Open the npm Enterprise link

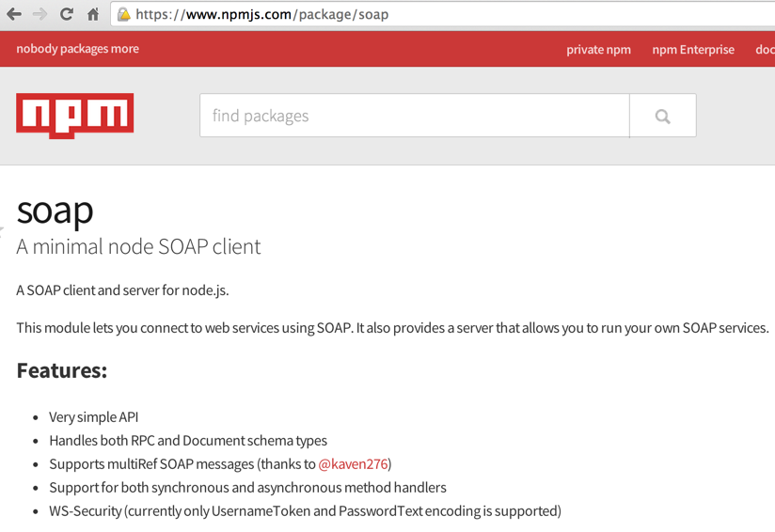click(693, 50)
